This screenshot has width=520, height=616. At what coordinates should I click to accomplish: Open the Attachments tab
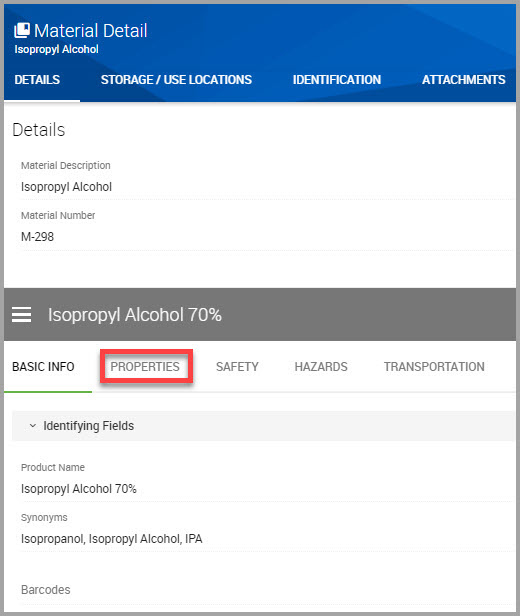(x=463, y=80)
